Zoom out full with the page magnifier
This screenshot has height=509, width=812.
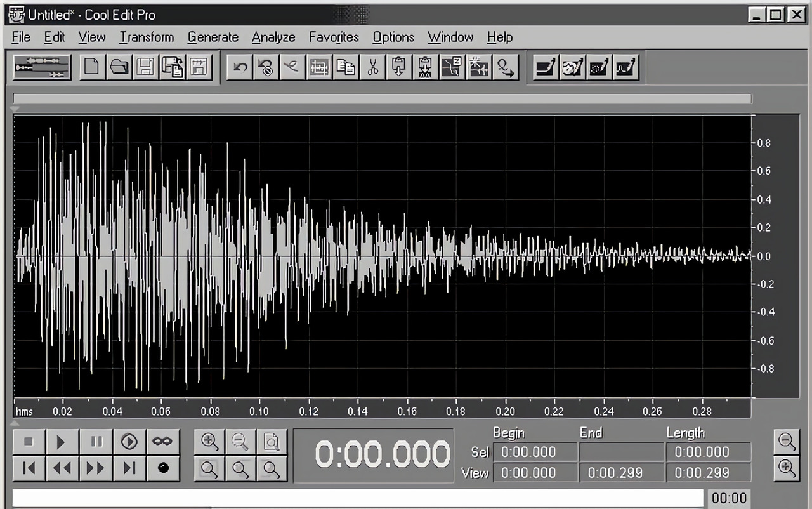tap(272, 441)
